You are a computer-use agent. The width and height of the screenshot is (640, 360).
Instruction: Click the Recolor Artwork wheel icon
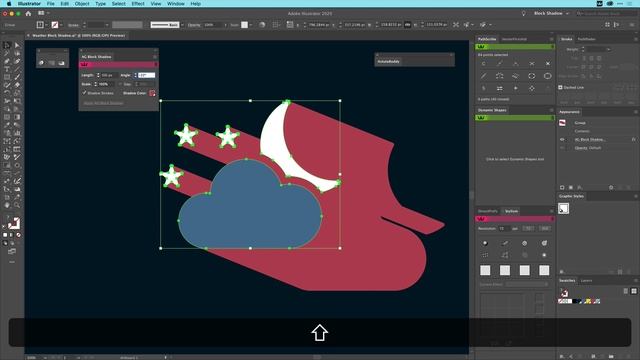pos(262,25)
